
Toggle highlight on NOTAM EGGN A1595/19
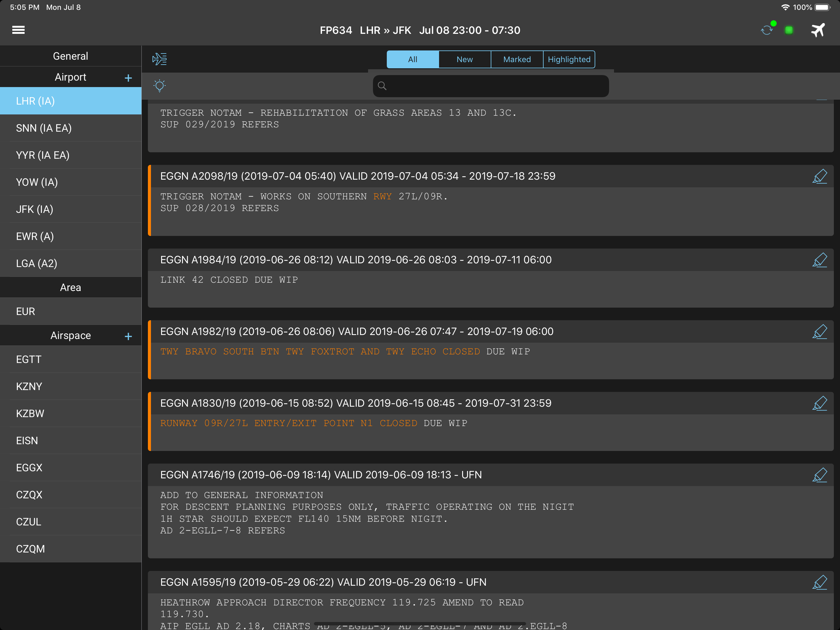(x=820, y=582)
